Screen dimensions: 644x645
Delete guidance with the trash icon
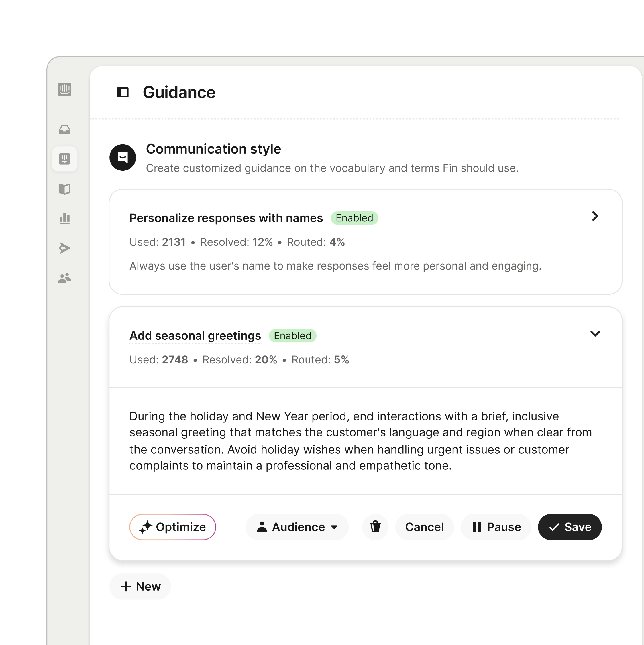click(375, 527)
